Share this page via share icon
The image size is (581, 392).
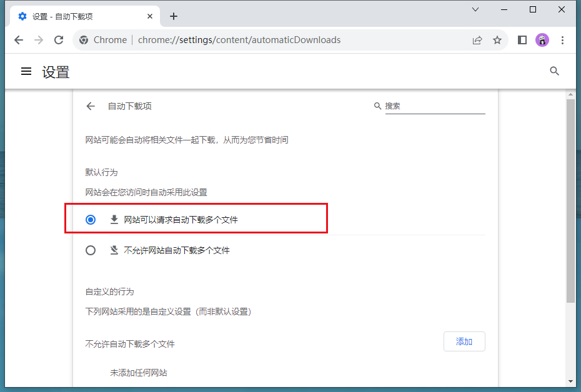click(x=477, y=40)
